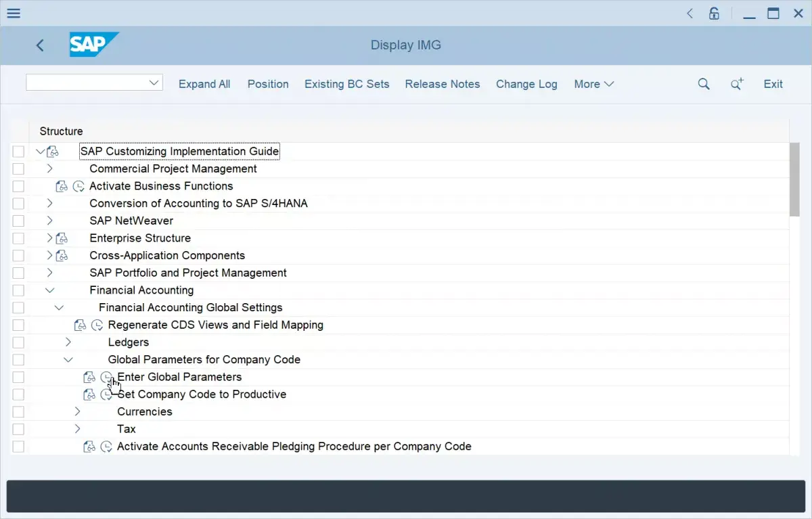Open documentation icon for Activate Business Functions
Image resolution: width=812 pixels, height=519 pixels.
click(x=62, y=186)
